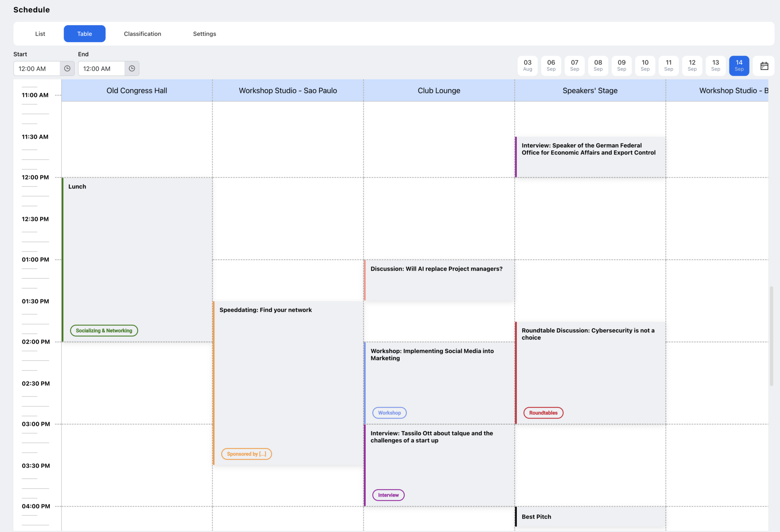Screen dimensions: 780x532
Task: Open the Settings tab
Action: [x=205, y=33]
